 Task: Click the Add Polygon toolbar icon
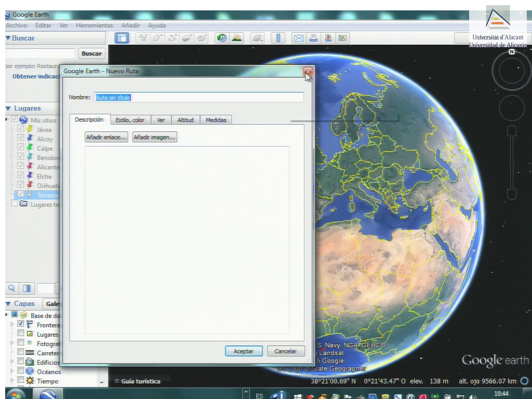[x=158, y=38]
